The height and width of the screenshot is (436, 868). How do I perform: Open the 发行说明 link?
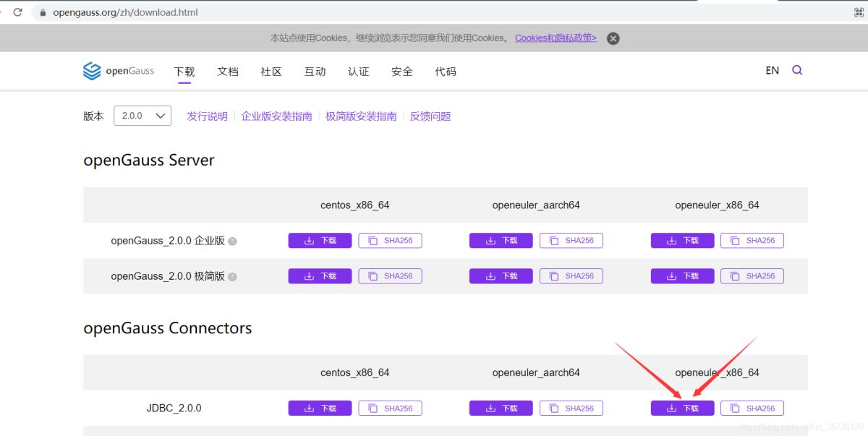pos(207,116)
